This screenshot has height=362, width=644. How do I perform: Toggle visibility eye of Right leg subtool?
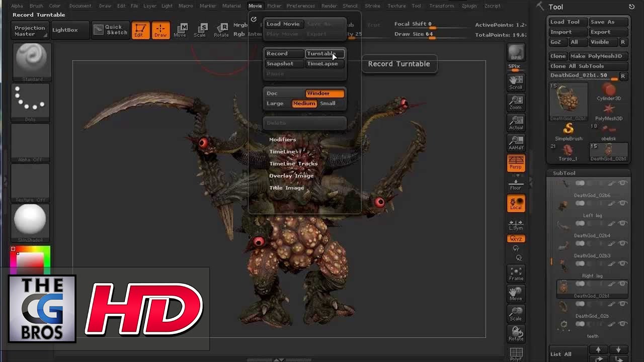[623, 263]
